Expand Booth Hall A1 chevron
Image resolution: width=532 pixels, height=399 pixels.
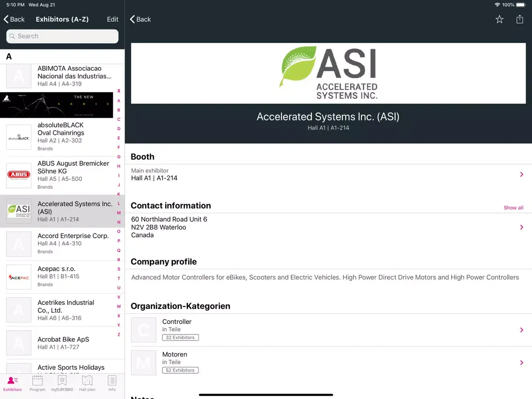click(x=522, y=174)
